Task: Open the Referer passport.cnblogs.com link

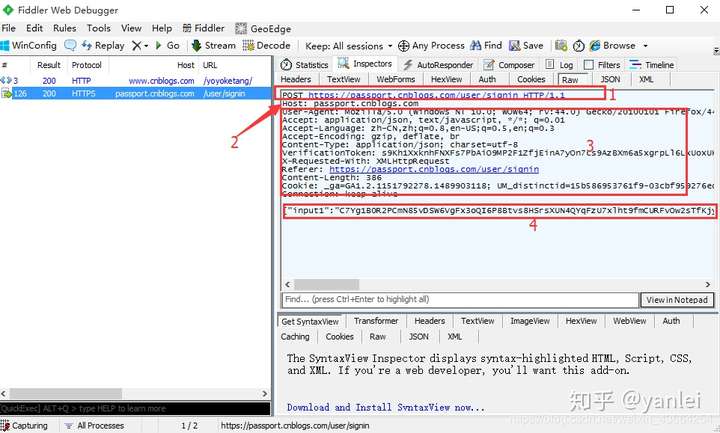Action: [434, 169]
